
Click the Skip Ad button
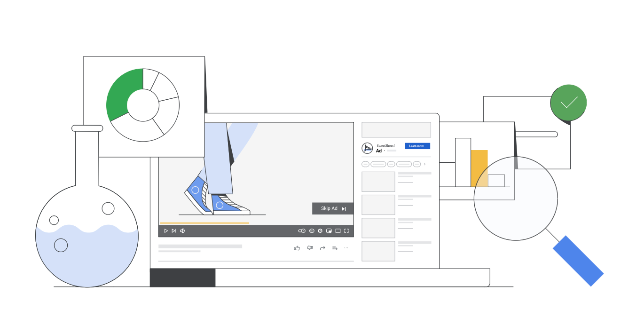coord(333,208)
